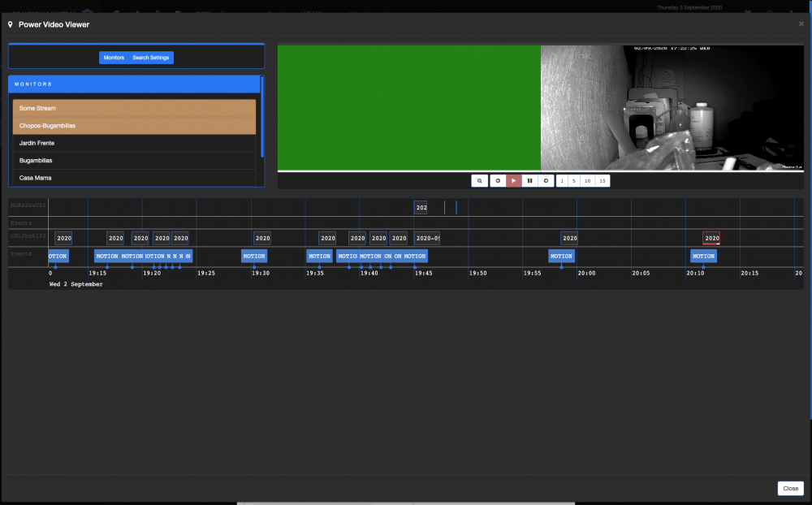Image resolution: width=812 pixels, height=505 pixels.
Task: Set playback speed to 1
Action: [x=562, y=181]
